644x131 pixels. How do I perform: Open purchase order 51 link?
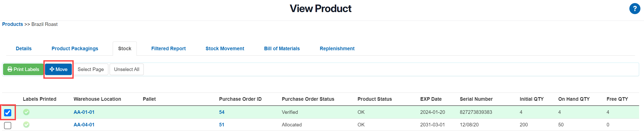click(x=222, y=125)
